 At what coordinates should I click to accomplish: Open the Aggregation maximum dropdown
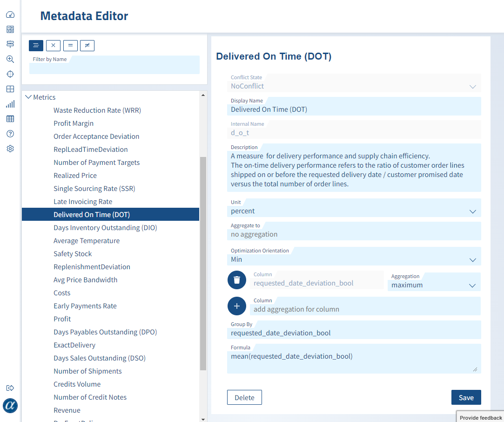434,282
